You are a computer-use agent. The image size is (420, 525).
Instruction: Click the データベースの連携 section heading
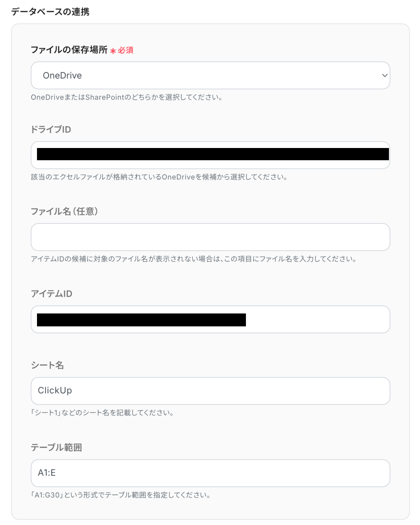[x=50, y=12]
